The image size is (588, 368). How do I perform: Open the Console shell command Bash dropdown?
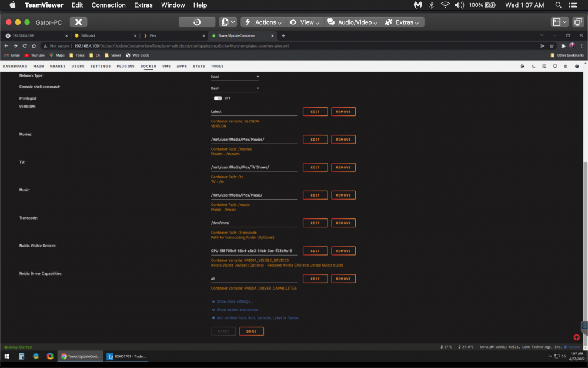235,89
